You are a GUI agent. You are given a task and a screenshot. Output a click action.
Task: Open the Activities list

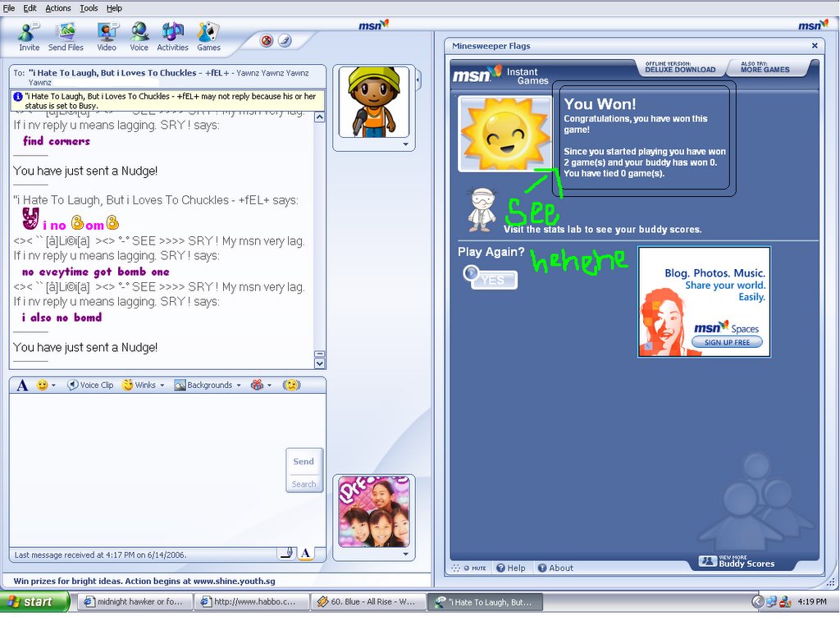click(x=172, y=36)
